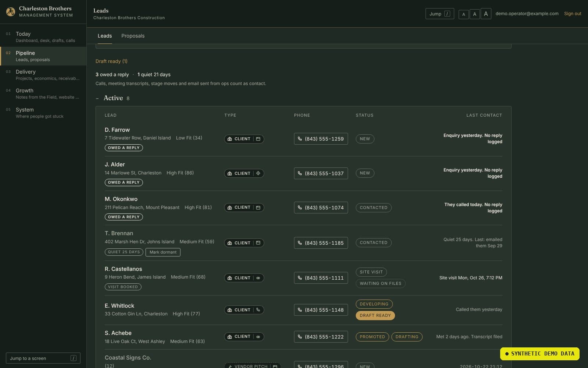This screenshot has width=588, height=368.
Task: Click the Last Contact column header
Action: pyautogui.click(x=484, y=115)
